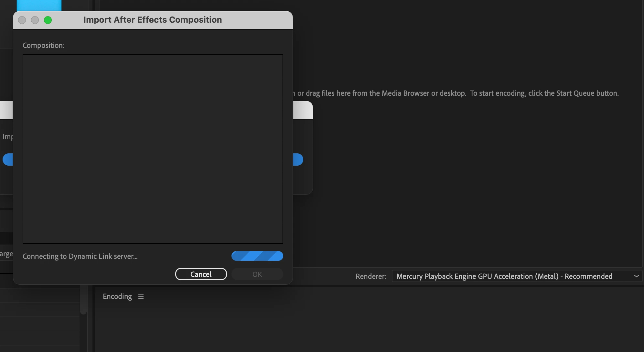
Task: Click the left panel's vertical scrollbar thumb
Action: [x=83, y=299]
